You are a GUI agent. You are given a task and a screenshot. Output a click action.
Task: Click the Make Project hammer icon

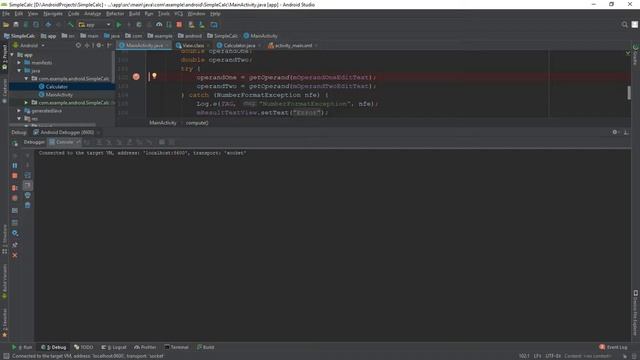click(71, 25)
